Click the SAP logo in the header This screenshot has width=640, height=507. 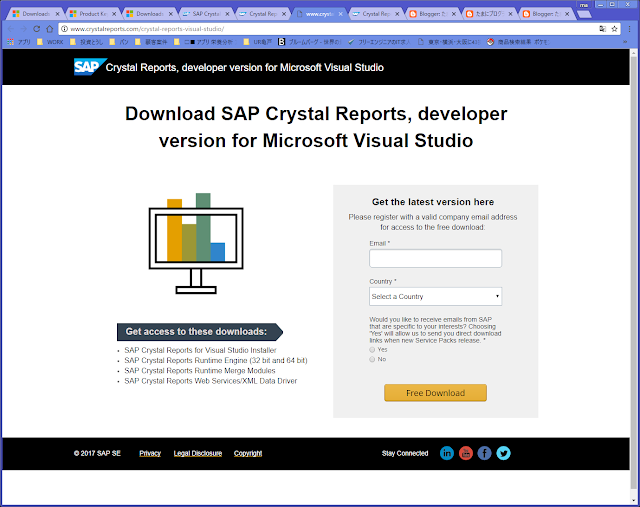pos(90,67)
